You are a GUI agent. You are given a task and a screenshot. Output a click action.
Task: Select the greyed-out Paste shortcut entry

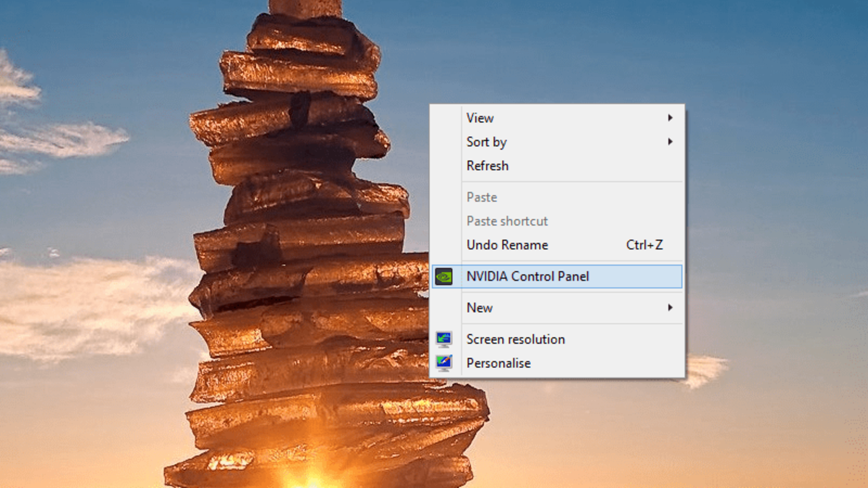(x=557, y=221)
